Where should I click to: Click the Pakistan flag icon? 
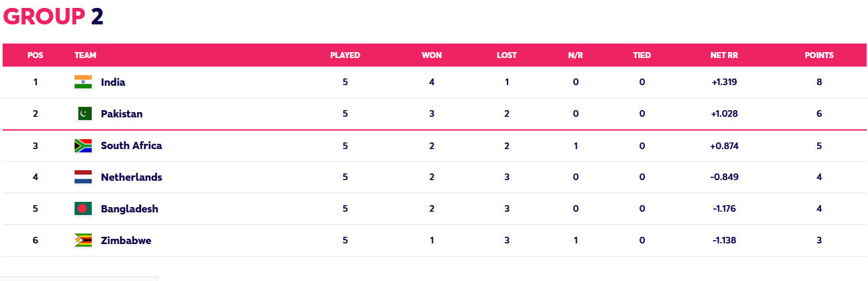point(83,113)
